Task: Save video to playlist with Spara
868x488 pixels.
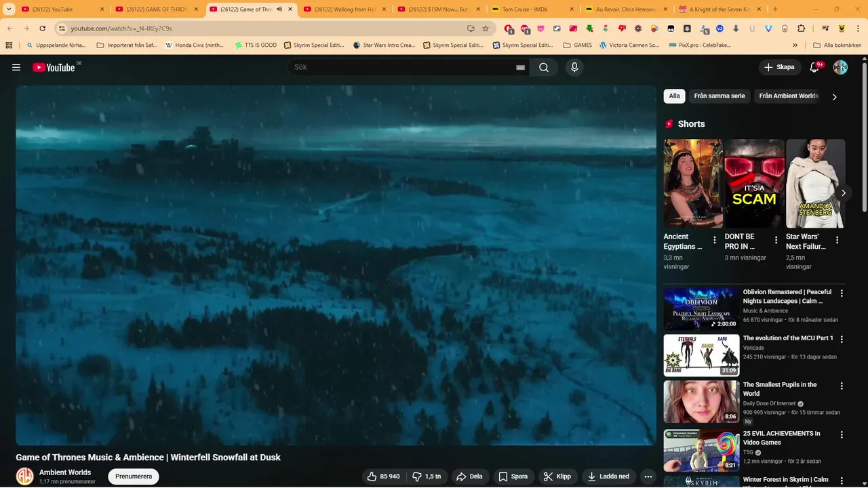Action: pyautogui.click(x=513, y=476)
